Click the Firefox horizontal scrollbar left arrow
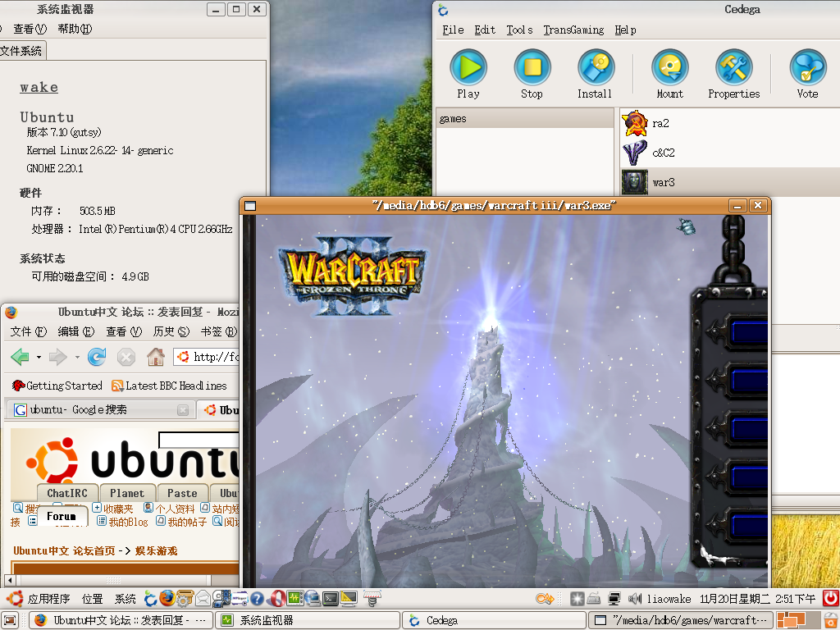This screenshot has height=630, width=840. 9,580
